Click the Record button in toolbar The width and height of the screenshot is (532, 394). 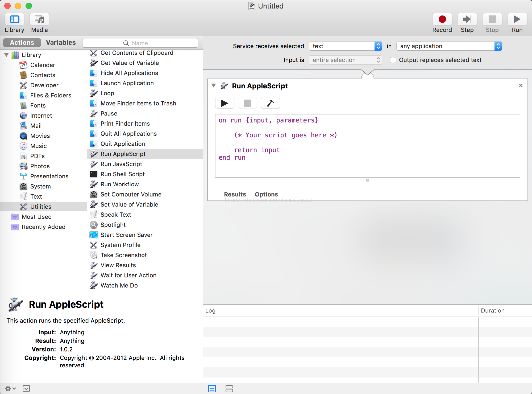[442, 19]
